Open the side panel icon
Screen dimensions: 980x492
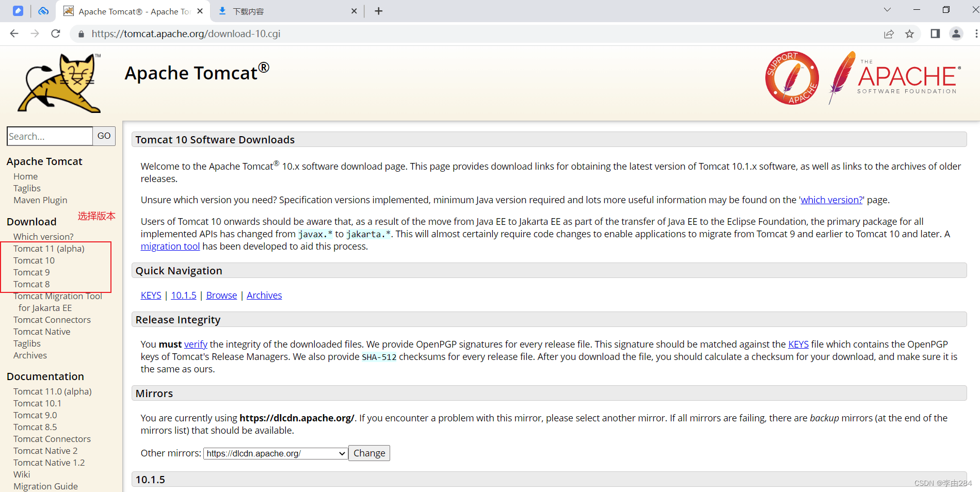pos(935,34)
